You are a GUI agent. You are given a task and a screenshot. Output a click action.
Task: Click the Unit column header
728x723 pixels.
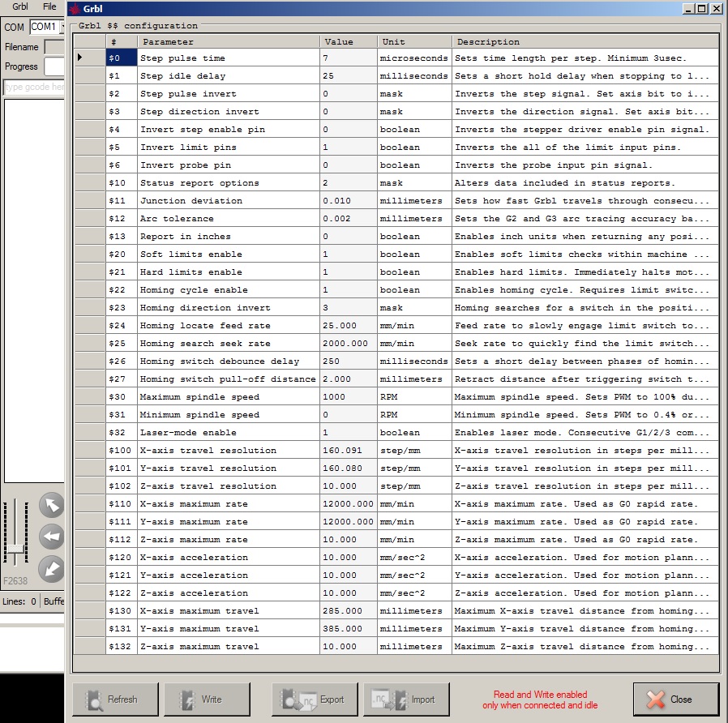coord(414,42)
